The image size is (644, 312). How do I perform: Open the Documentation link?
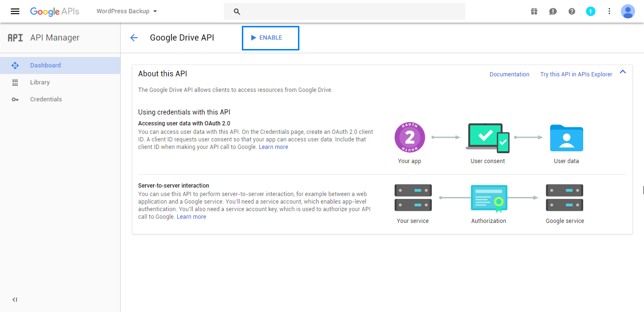[x=509, y=74]
